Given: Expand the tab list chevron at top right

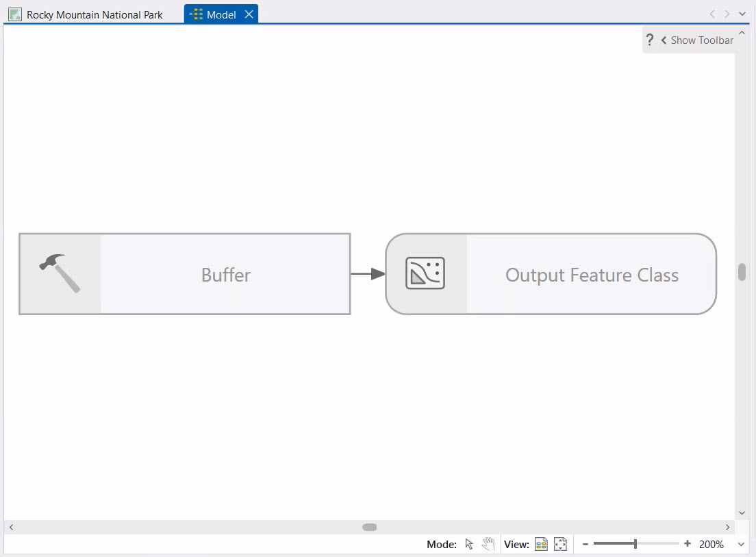Looking at the screenshot, I should point(742,13).
